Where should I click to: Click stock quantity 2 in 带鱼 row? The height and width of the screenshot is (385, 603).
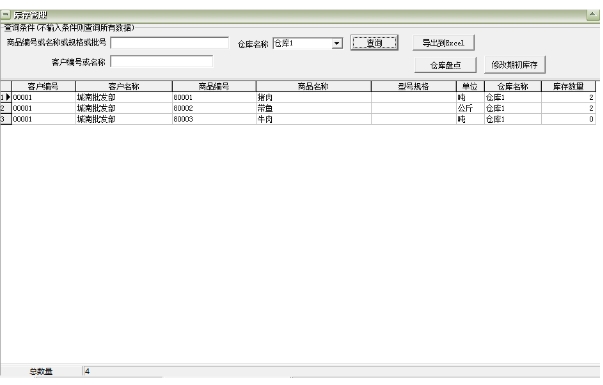pos(568,108)
